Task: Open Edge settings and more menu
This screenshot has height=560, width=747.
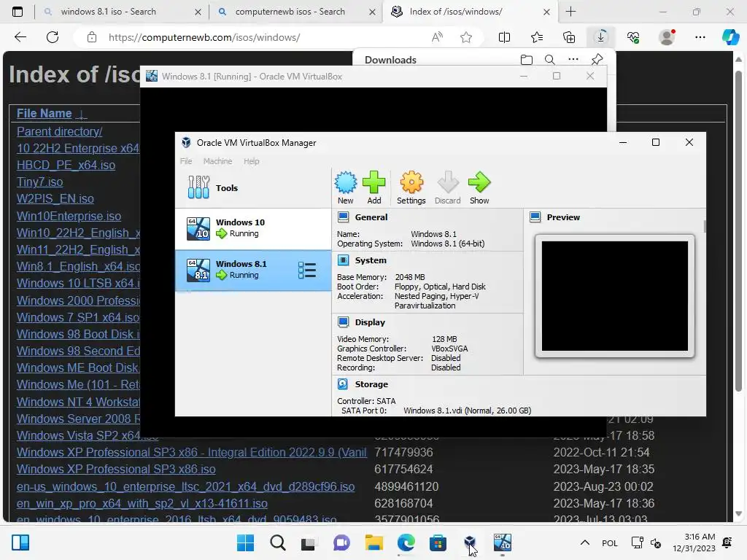Action: 700,37
